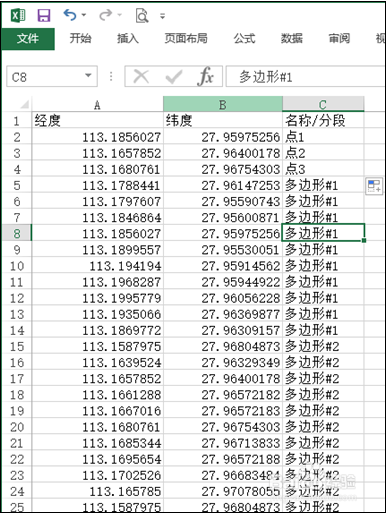This screenshot has width=386, height=515.
Task: Open the 审阅 ribbon tab
Action: click(339, 39)
